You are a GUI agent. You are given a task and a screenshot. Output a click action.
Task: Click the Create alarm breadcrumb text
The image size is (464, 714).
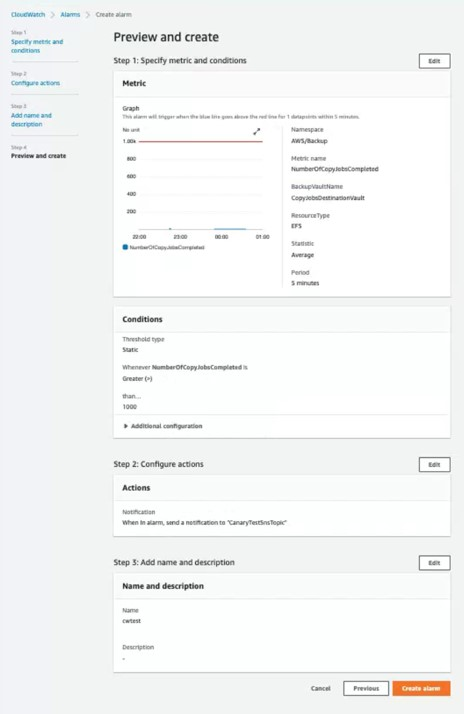coord(113,15)
